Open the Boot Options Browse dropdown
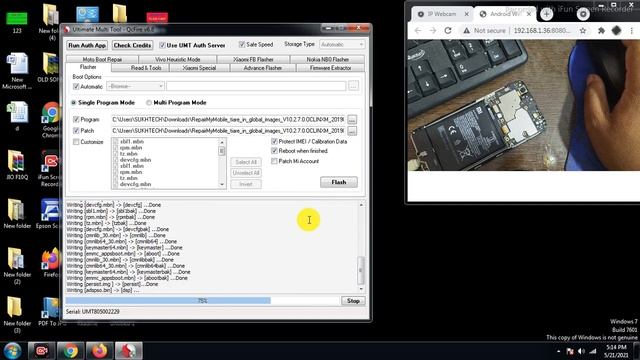The image size is (640, 360). [x=135, y=86]
